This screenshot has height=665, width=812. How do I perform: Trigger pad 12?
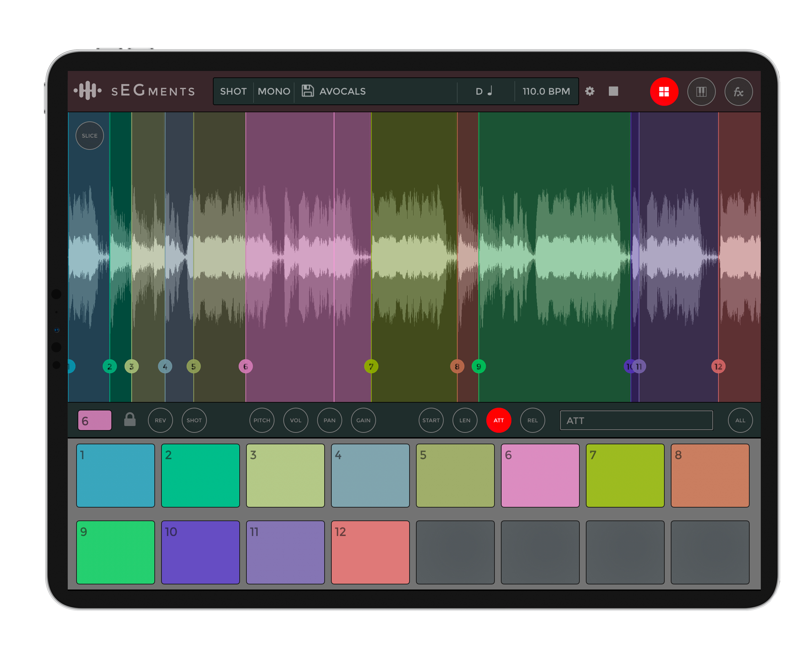pos(370,552)
